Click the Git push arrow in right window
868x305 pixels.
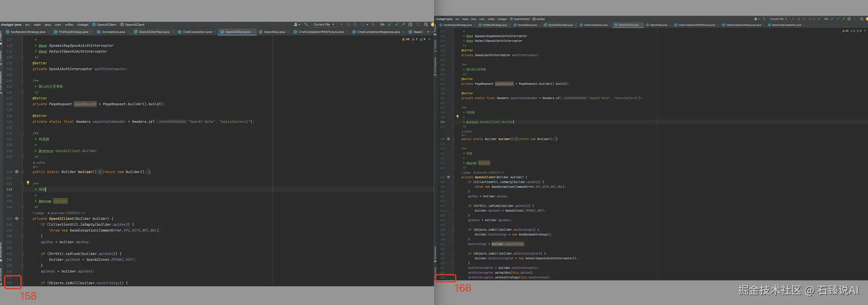coord(843,19)
